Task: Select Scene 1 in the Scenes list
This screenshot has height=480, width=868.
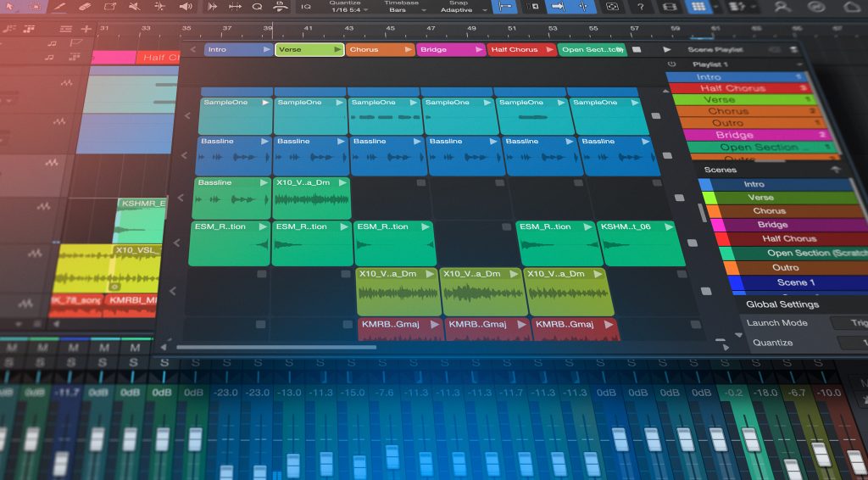Action: pyautogui.click(x=794, y=282)
